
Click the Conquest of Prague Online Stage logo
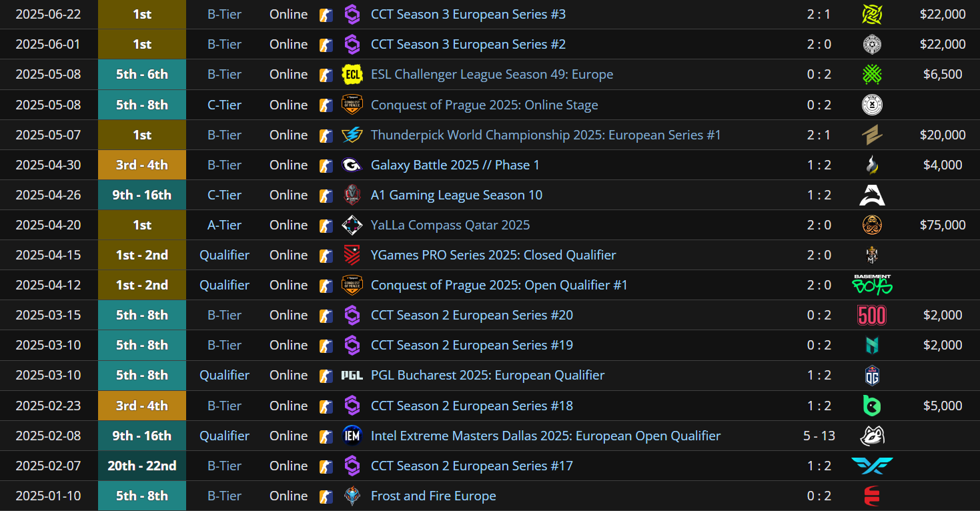click(352, 105)
